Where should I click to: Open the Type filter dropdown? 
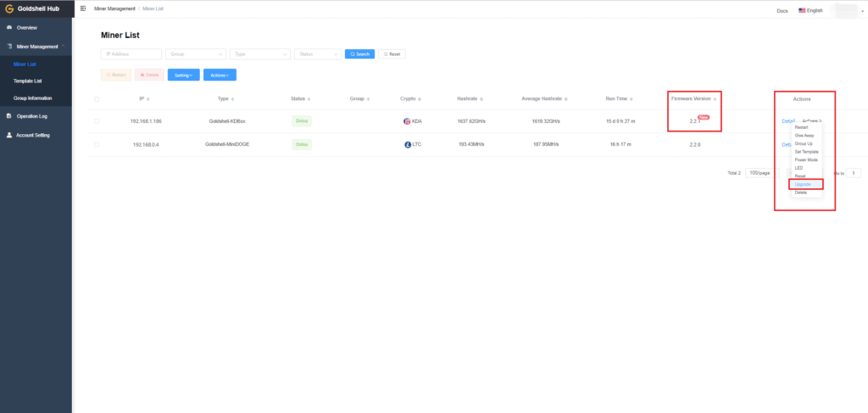(260, 54)
